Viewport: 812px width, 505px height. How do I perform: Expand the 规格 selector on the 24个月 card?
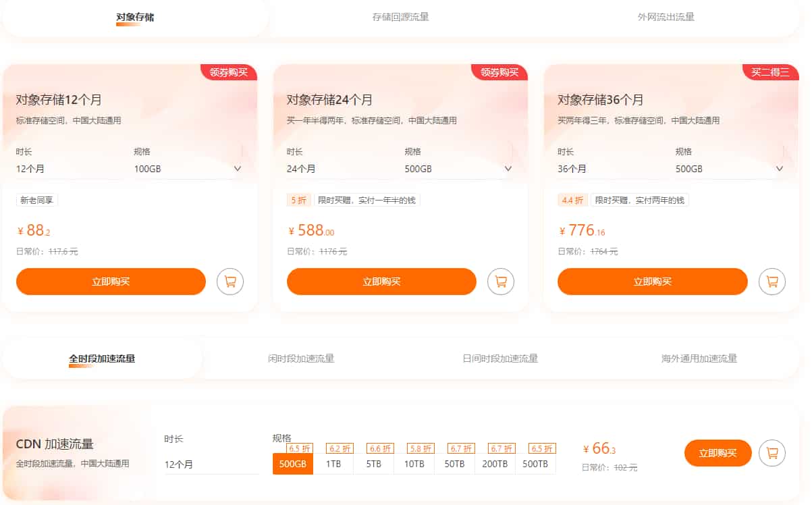coord(508,169)
